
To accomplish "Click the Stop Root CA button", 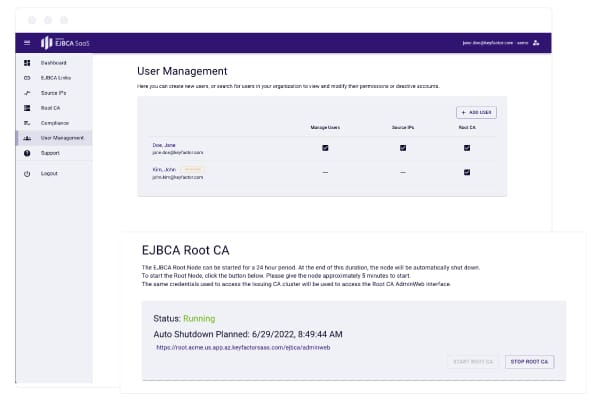I will 529,362.
